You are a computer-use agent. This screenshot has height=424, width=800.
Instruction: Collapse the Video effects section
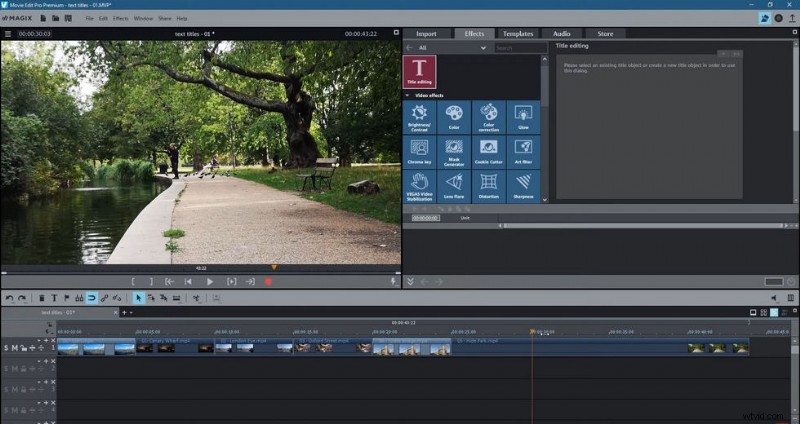coord(407,95)
